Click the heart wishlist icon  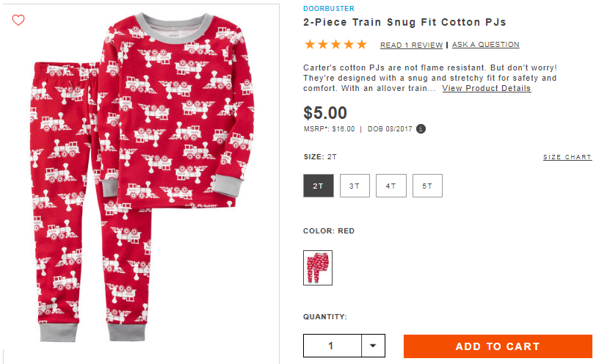coord(18,20)
